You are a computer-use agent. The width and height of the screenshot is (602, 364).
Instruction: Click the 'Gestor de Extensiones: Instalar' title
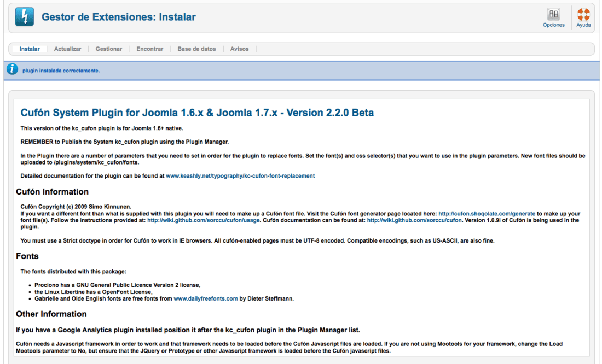(x=119, y=17)
